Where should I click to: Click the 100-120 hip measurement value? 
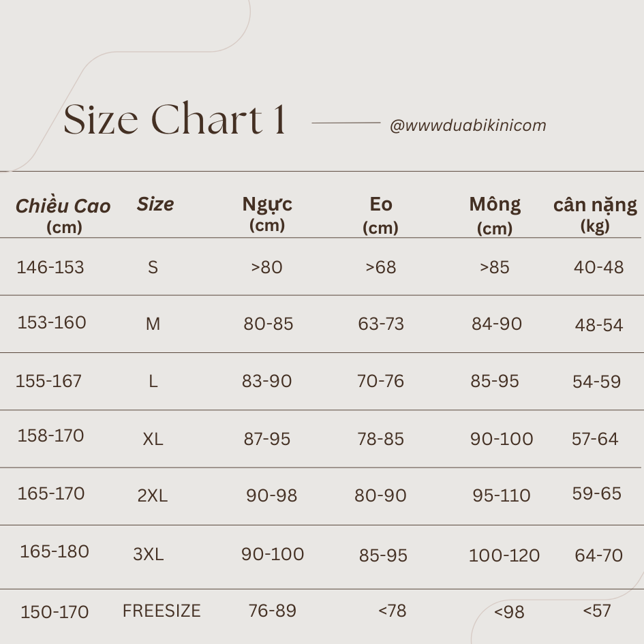pyautogui.click(x=504, y=556)
